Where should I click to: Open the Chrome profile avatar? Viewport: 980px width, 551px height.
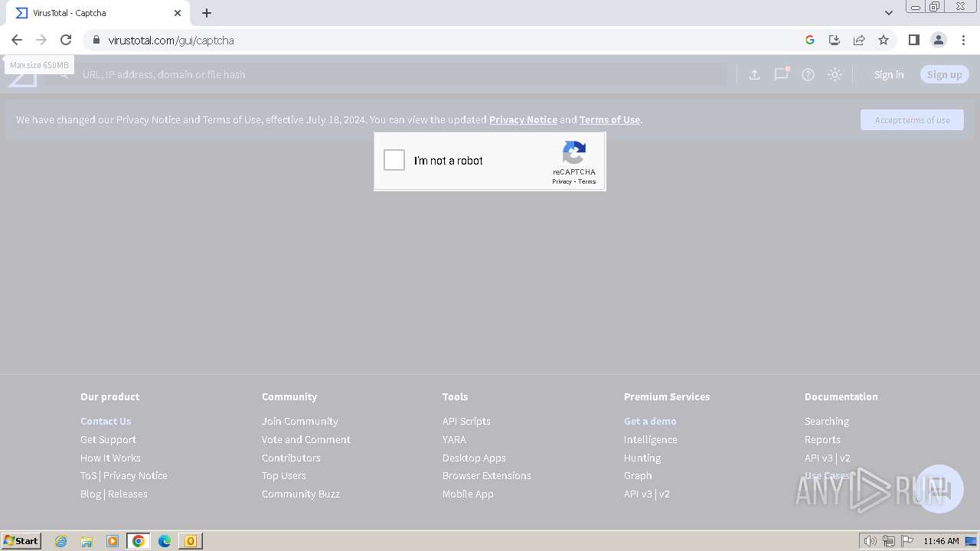[939, 40]
